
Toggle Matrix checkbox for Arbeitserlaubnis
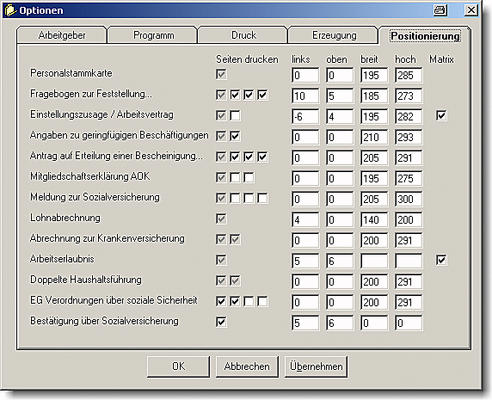pyautogui.click(x=441, y=260)
